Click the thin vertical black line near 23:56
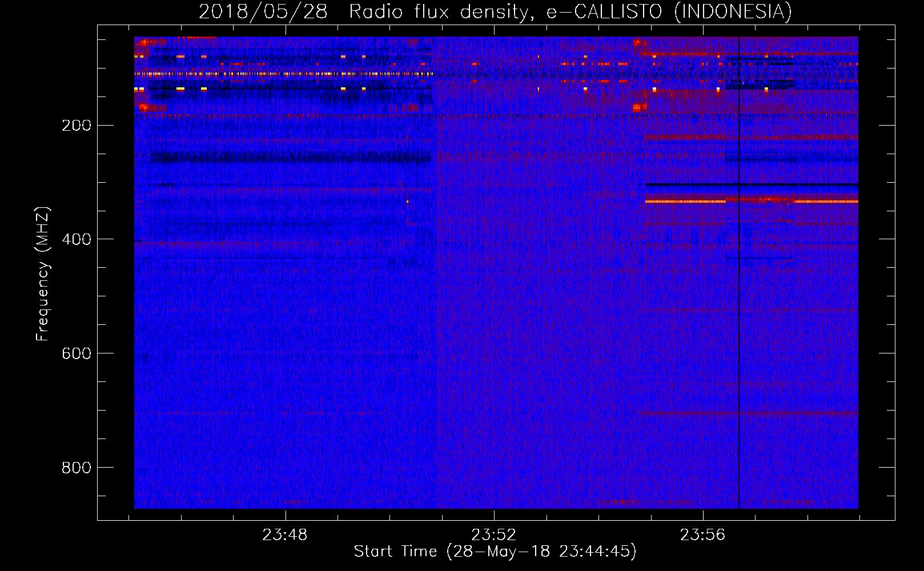Viewport: 924px width, 571px height. [x=739, y=272]
